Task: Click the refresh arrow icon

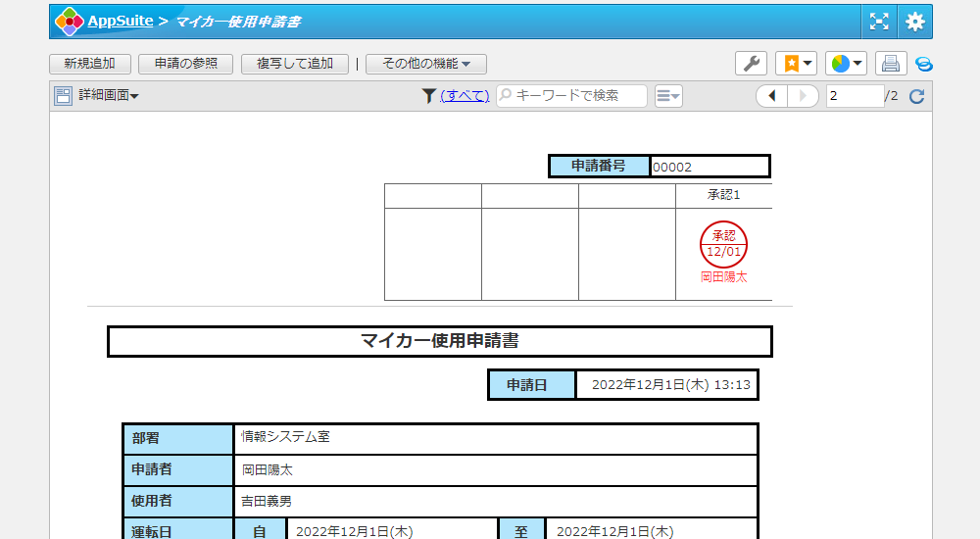Action: pos(917,96)
